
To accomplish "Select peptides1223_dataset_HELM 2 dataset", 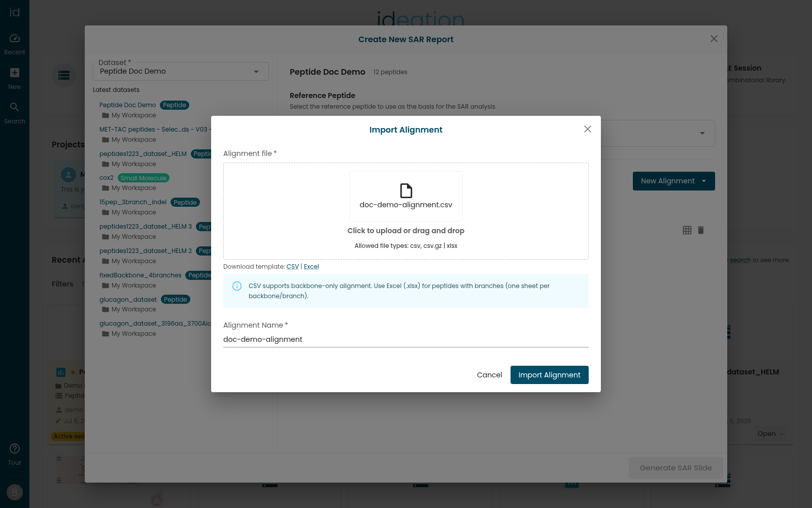I will (146, 251).
